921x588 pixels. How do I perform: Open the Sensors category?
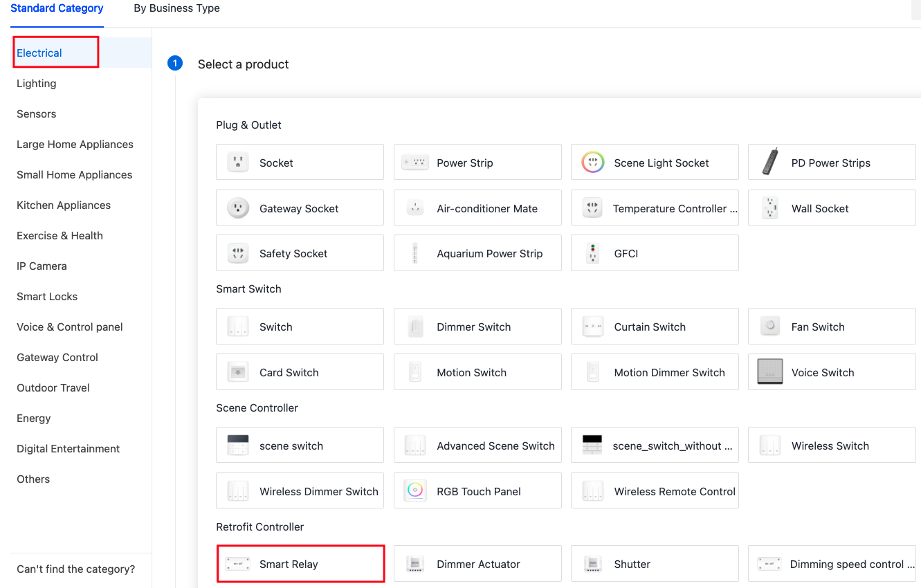36,113
